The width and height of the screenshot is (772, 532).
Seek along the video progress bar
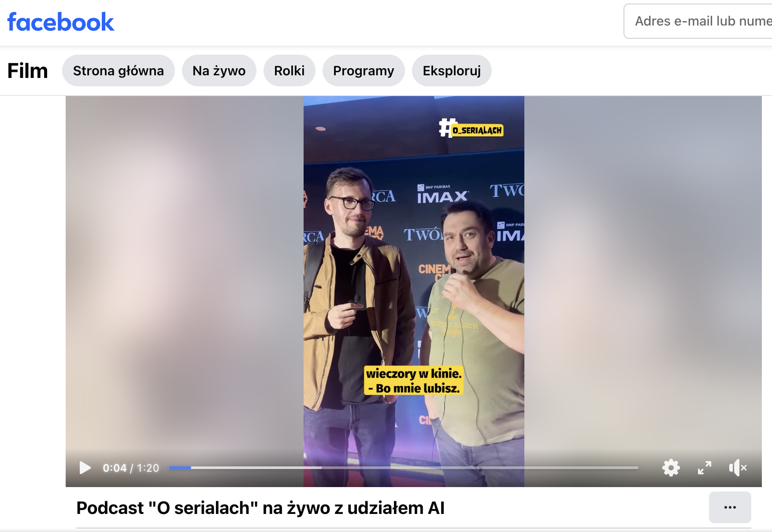[x=403, y=468]
